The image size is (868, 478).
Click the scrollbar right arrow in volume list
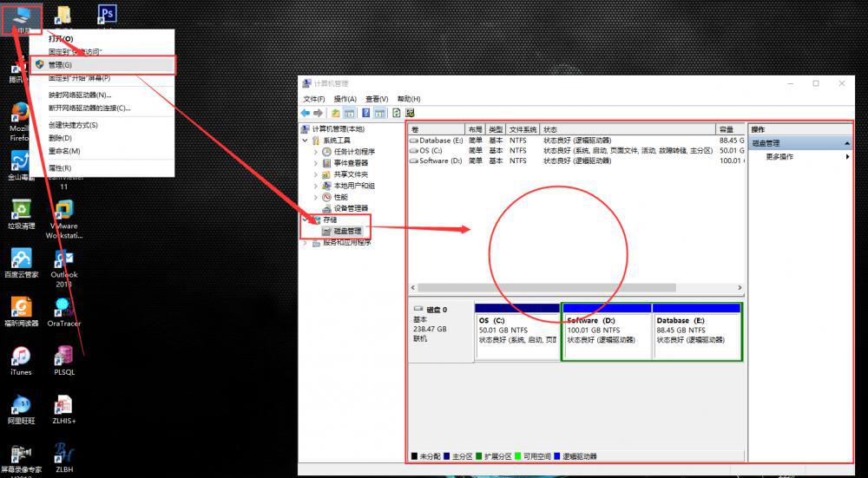(740, 288)
